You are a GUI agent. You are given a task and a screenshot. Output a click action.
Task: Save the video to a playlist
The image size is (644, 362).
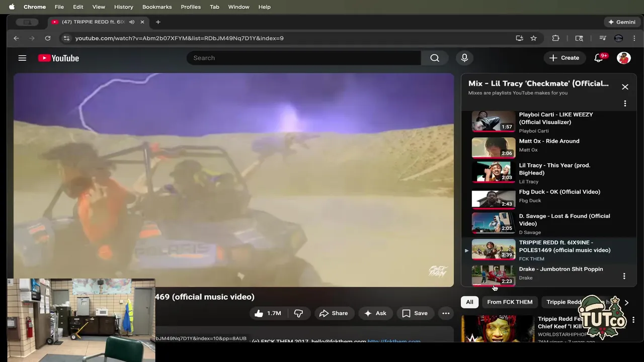[x=415, y=313]
